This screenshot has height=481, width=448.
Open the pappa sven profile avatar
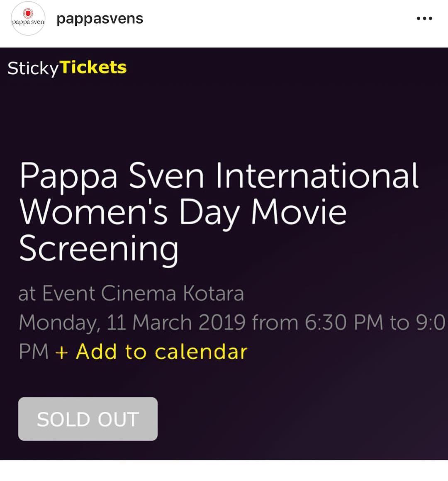pyautogui.click(x=28, y=18)
